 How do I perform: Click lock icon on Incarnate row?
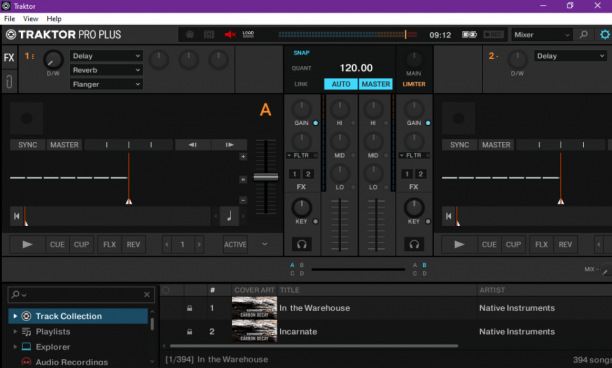(x=189, y=332)
